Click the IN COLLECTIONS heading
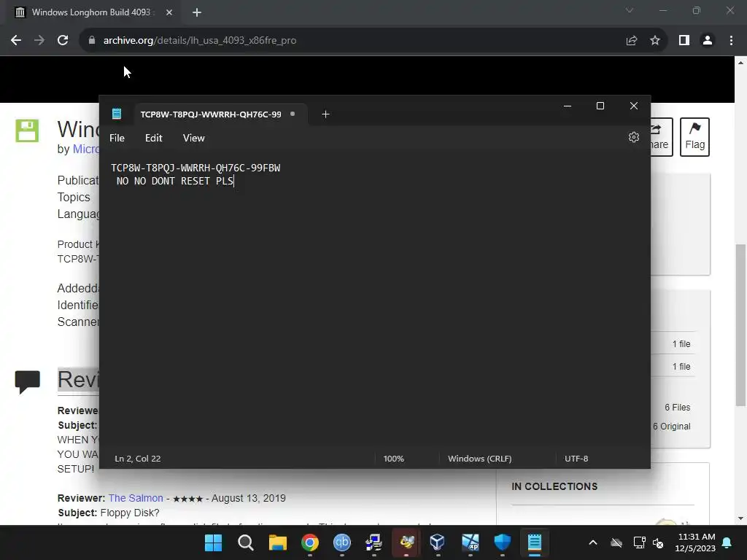The height and width of the screenshot is (560, 747). [x=554, y=486]
